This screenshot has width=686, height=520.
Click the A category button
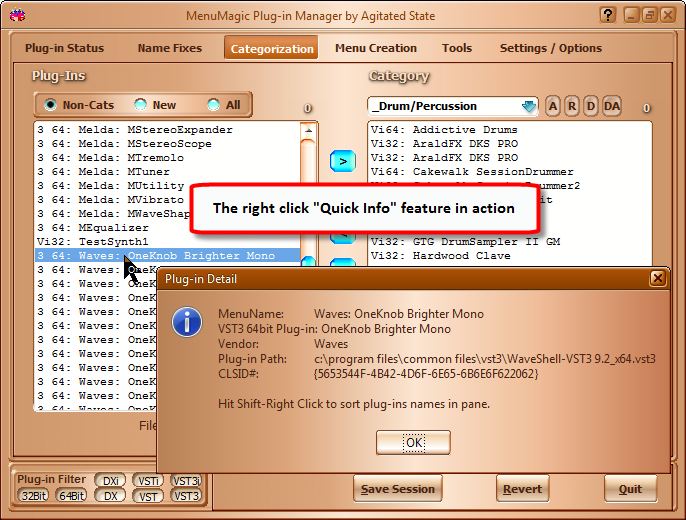(x=553, y=106)
